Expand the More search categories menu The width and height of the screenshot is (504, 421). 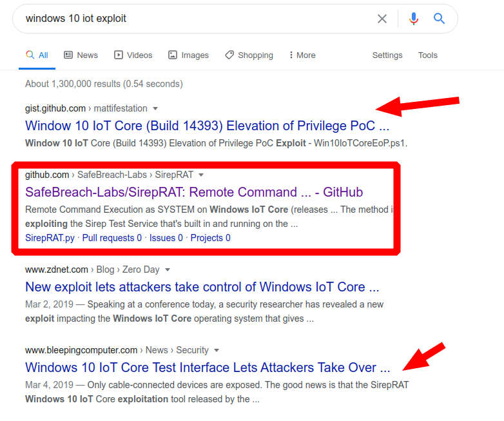302,55
